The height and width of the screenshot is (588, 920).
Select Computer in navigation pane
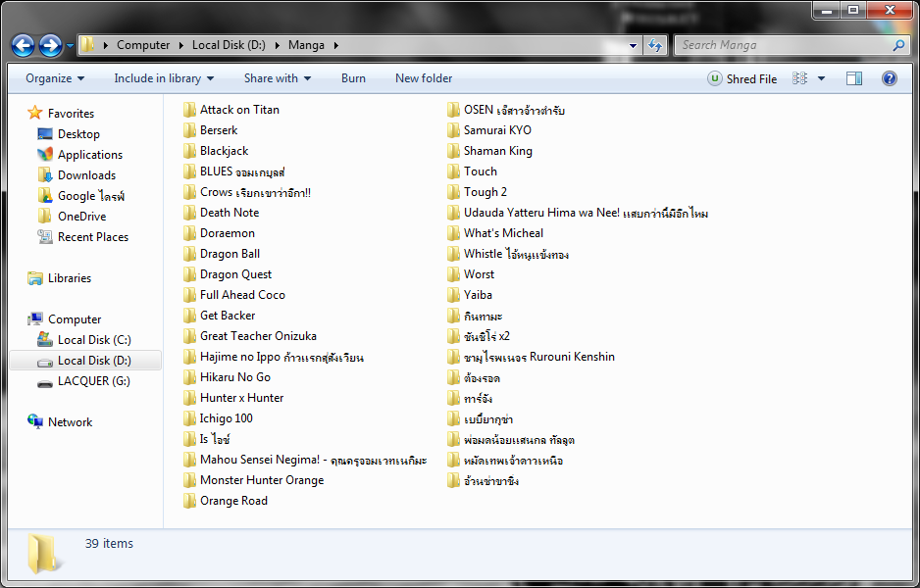(65, 318)
